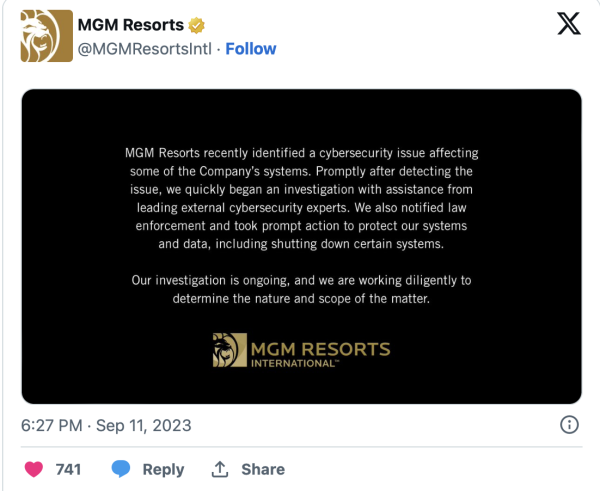Click the Sep 11, 2023 date
Viewport: 600px width, 491px height.
143,426
